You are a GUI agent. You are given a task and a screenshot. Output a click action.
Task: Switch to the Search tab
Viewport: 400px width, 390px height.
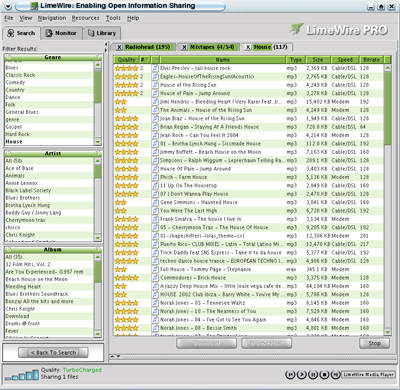point(21,33)
